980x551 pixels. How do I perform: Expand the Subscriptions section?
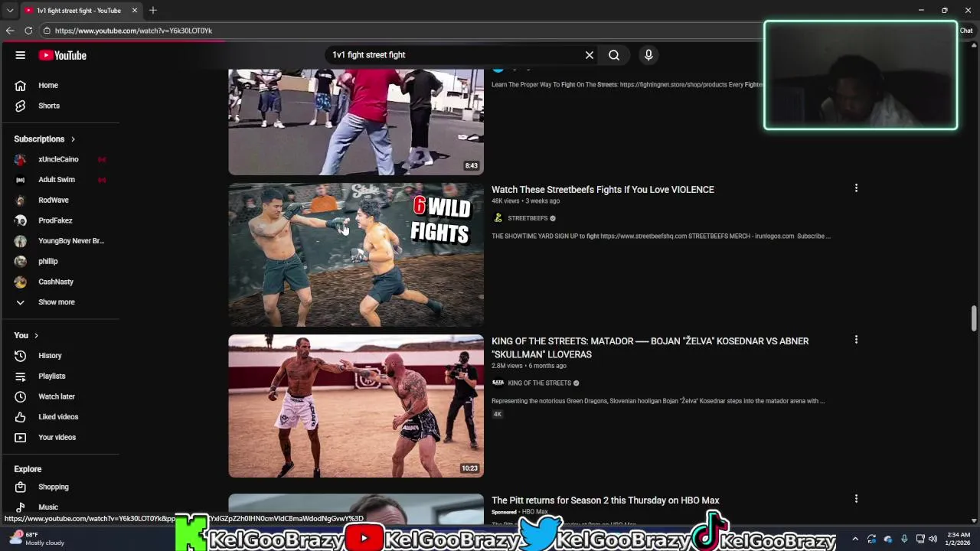[45, 139]
